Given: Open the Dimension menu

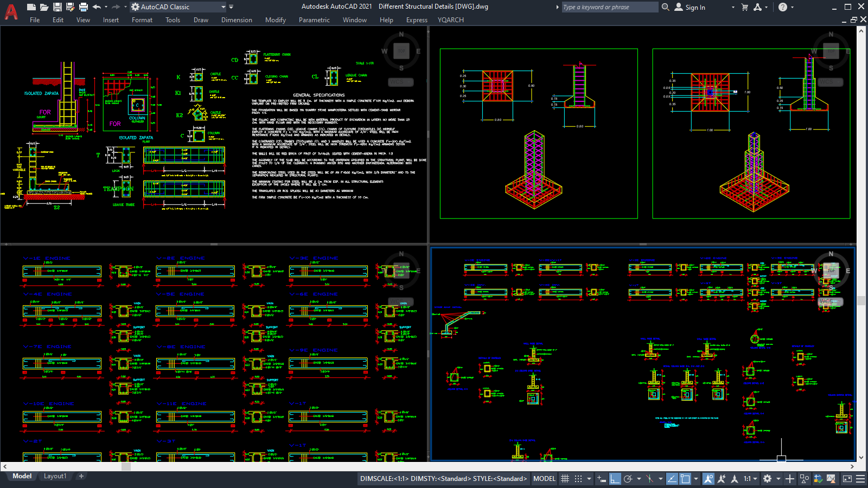Looking at the screenshot, I should point(237,20).
